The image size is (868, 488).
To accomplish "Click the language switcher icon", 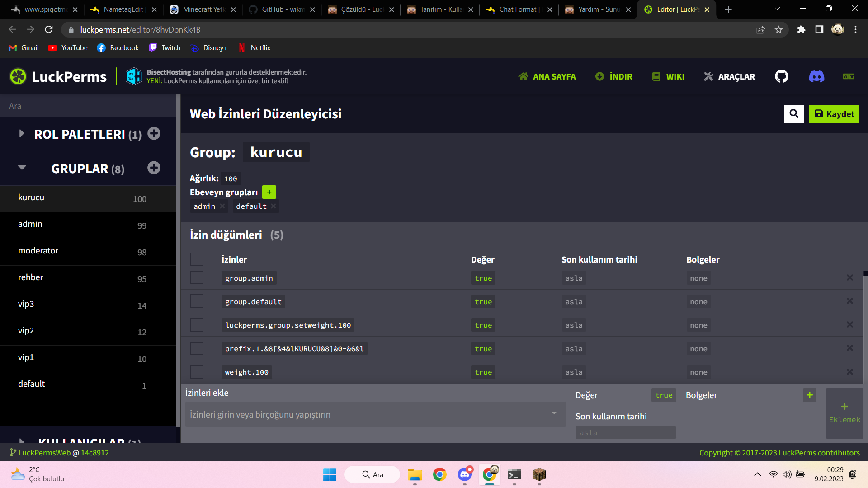I will [x=849, y=76].
